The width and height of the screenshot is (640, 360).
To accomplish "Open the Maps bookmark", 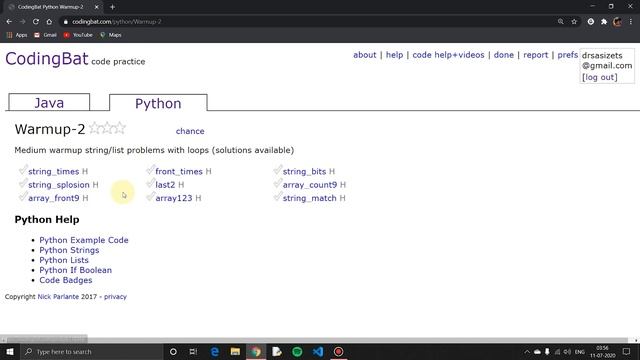I will [111, 35].
